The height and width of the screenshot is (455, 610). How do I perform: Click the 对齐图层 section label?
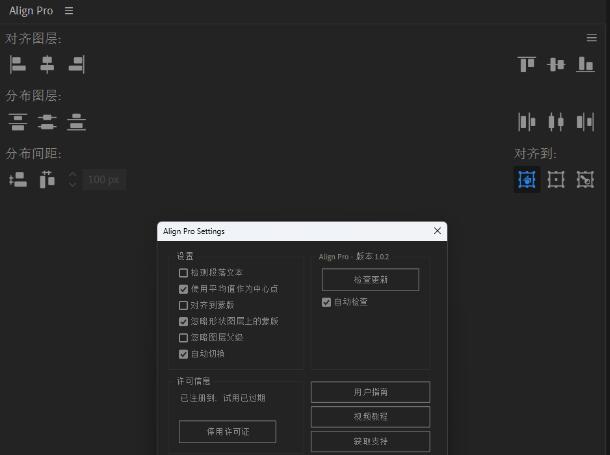coord(33,38)
